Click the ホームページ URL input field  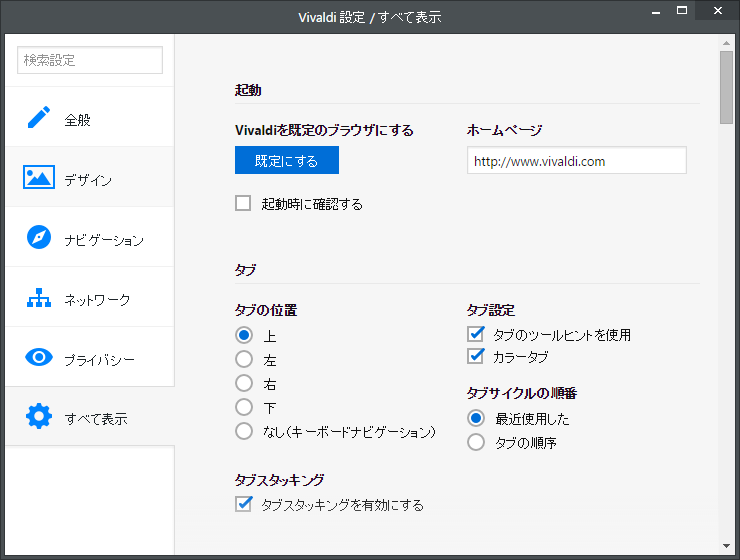[577, 160]
